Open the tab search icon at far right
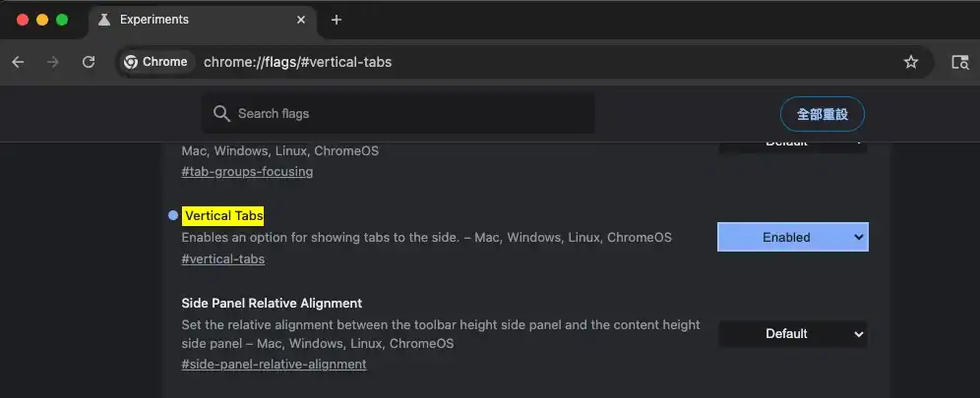The image size is (980, 398). [959, 62]
